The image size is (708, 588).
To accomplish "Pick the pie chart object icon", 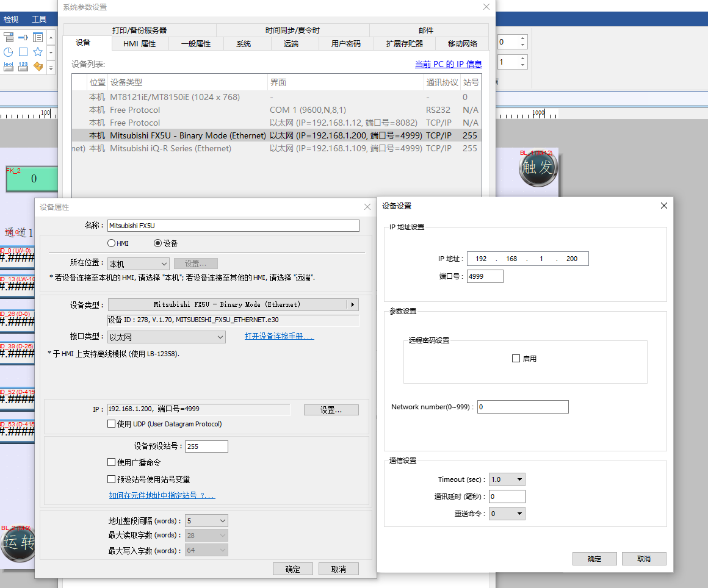I will [9, 52].
